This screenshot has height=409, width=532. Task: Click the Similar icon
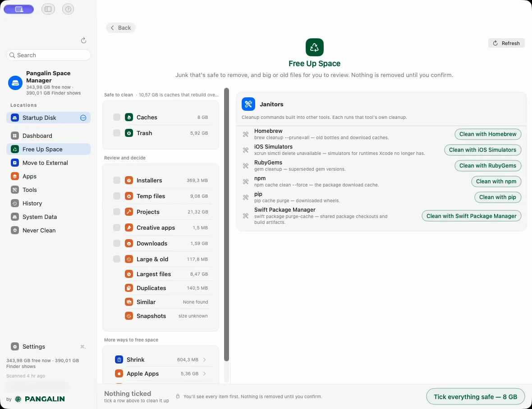[x=129, y=302]
